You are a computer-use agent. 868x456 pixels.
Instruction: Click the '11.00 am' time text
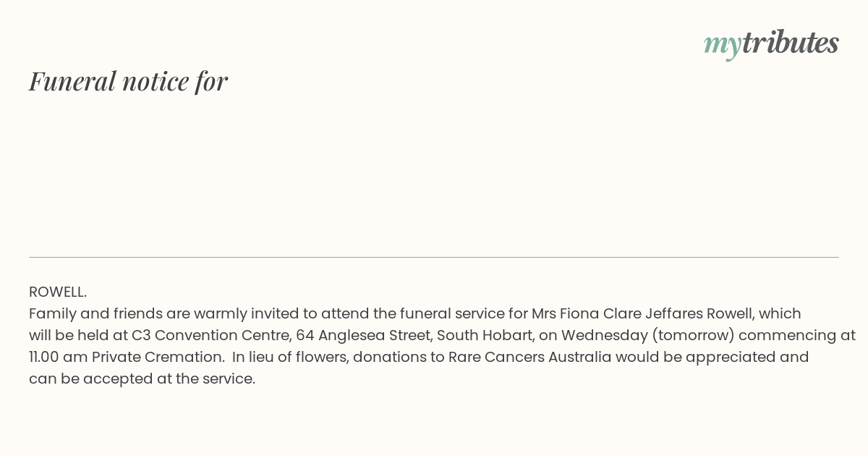[59, 357]
